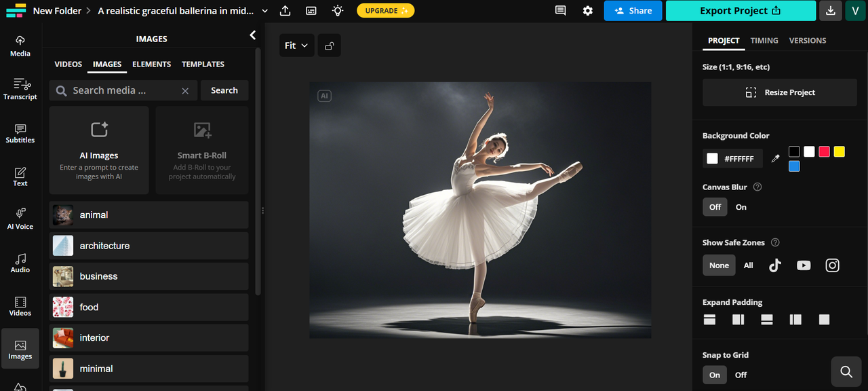Click the Share button
868x391 pixels.
[633, 11]
